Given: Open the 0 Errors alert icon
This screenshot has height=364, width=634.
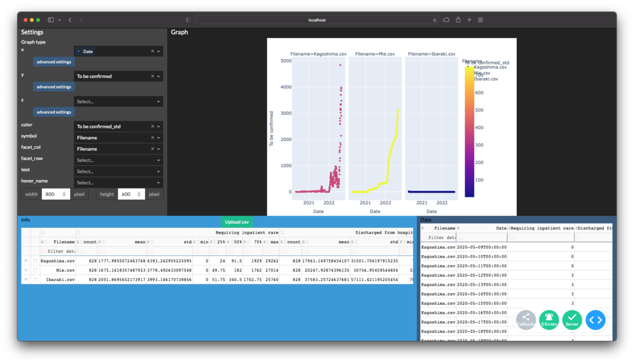Looking at the screenshot, I should [549, 320].
